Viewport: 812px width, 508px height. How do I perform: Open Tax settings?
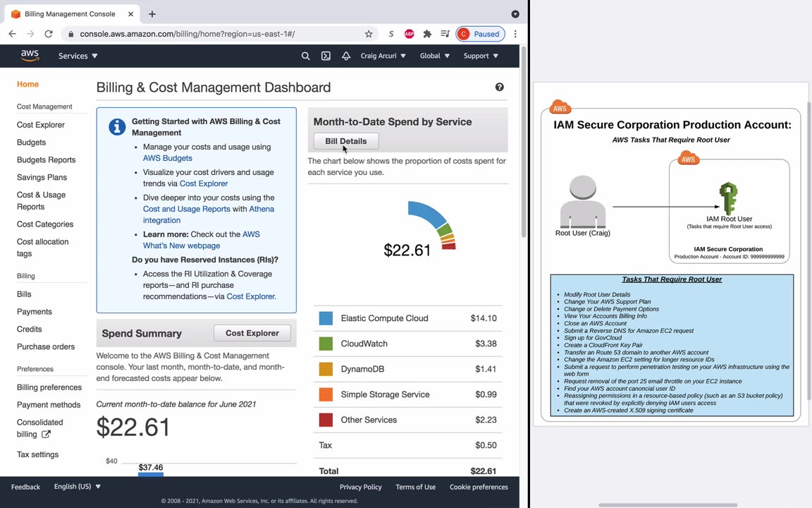(37, 454)
